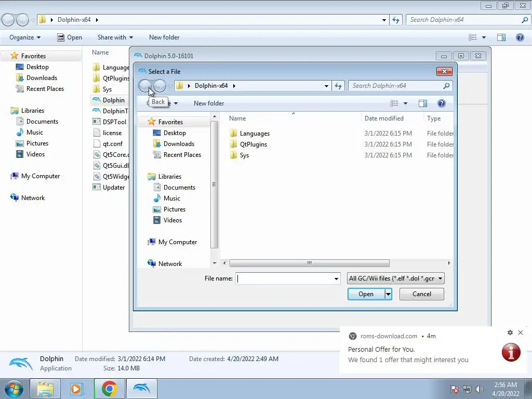Change view icon in Select a File dialog

click(x=394, y=103)
